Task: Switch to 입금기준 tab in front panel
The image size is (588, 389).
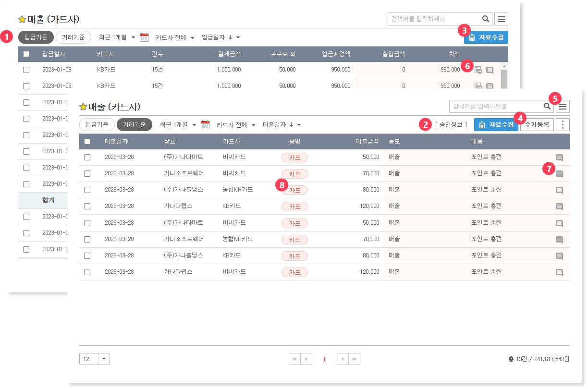Action: (97, 125)
